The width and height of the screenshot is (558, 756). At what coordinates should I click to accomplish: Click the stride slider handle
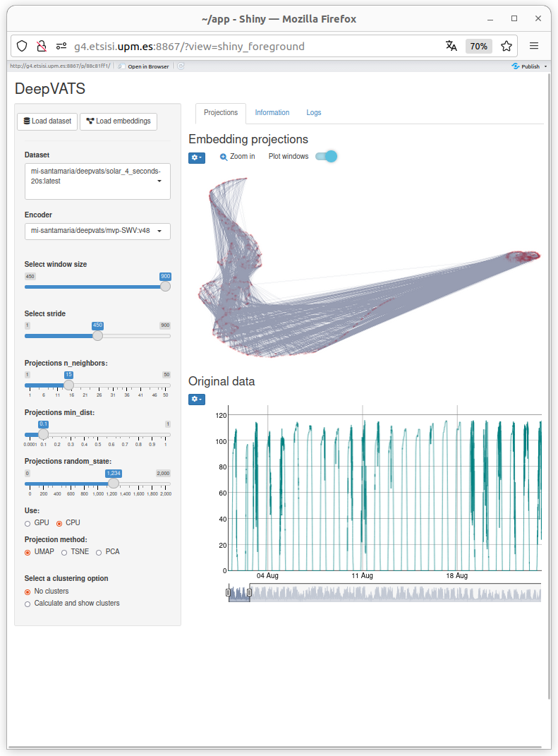click(97, 335)
